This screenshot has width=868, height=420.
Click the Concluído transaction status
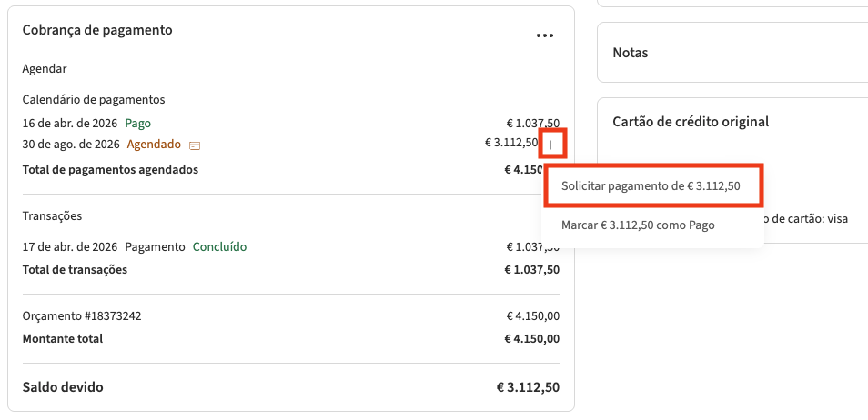click(219, 247)
